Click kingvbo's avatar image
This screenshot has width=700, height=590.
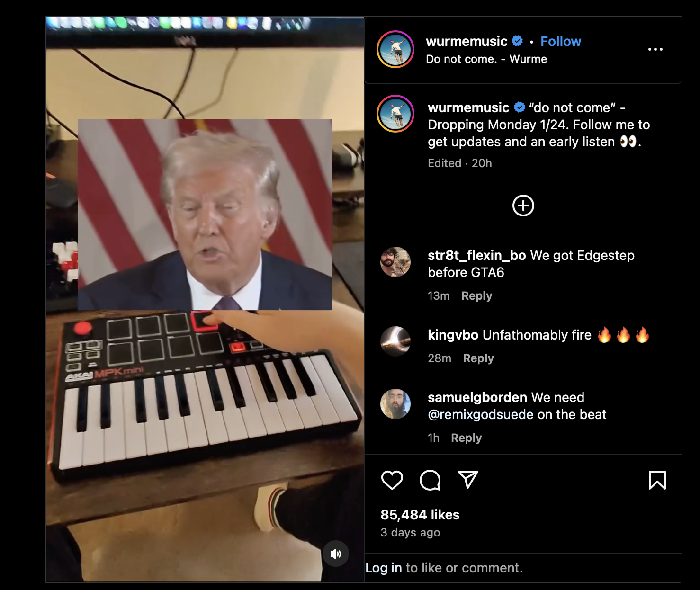(395, 341)
